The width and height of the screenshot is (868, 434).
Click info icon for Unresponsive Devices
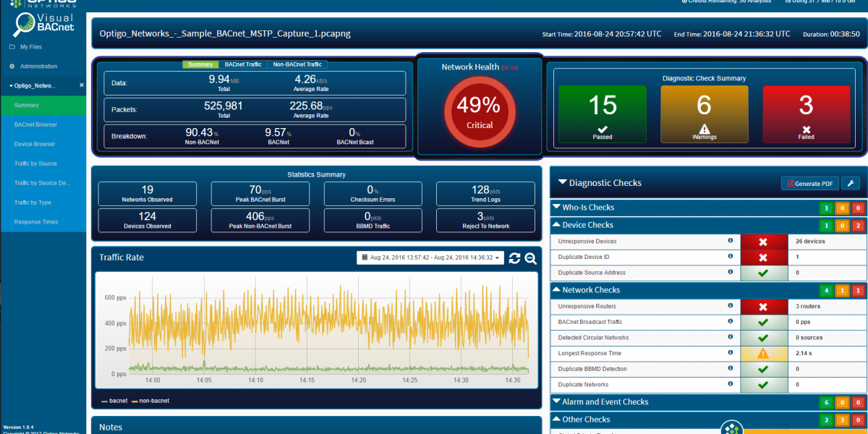click(x=730, y=241)
